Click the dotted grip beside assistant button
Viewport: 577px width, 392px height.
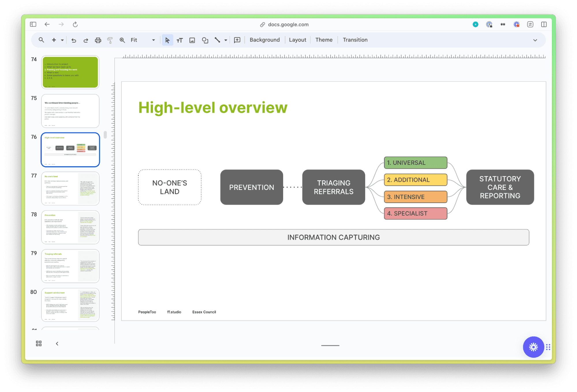pos(548,347)
